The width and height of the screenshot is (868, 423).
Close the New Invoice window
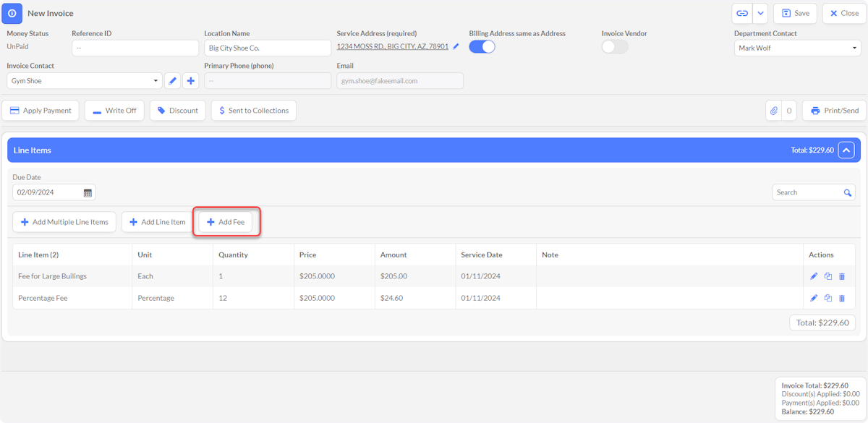pos(843,13)
